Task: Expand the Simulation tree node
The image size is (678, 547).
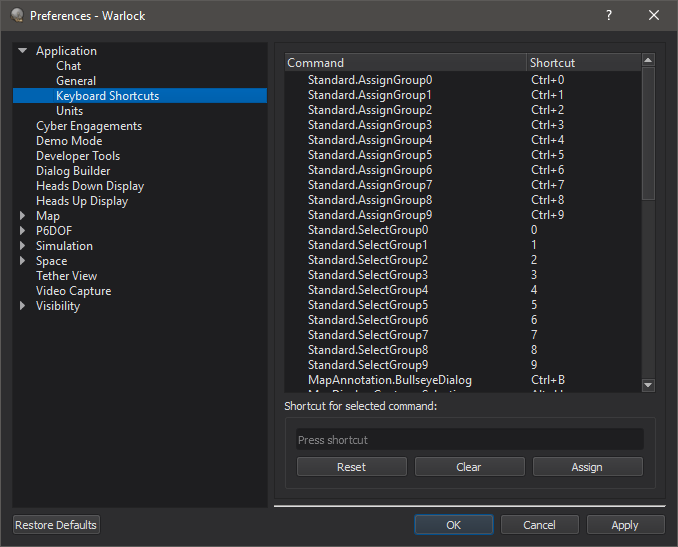Action: pos(22,246)
